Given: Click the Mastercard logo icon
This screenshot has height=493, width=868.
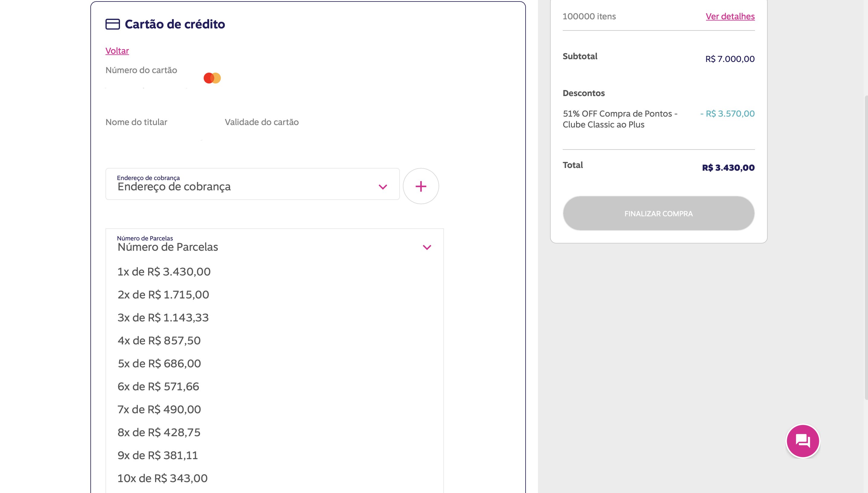Looking at the screenshot, I should click(x=212, y=78).
